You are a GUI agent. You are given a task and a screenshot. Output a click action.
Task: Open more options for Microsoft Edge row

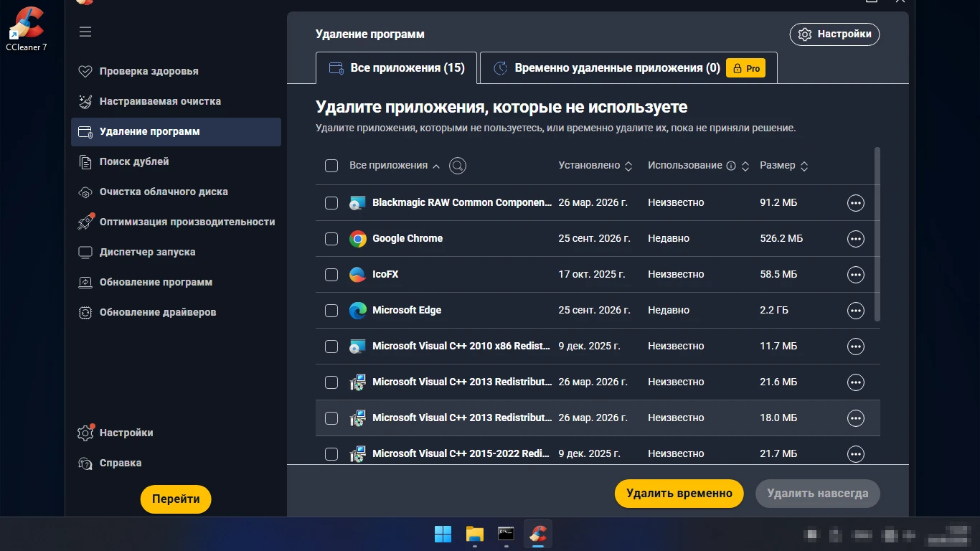[x=856, y=311]
